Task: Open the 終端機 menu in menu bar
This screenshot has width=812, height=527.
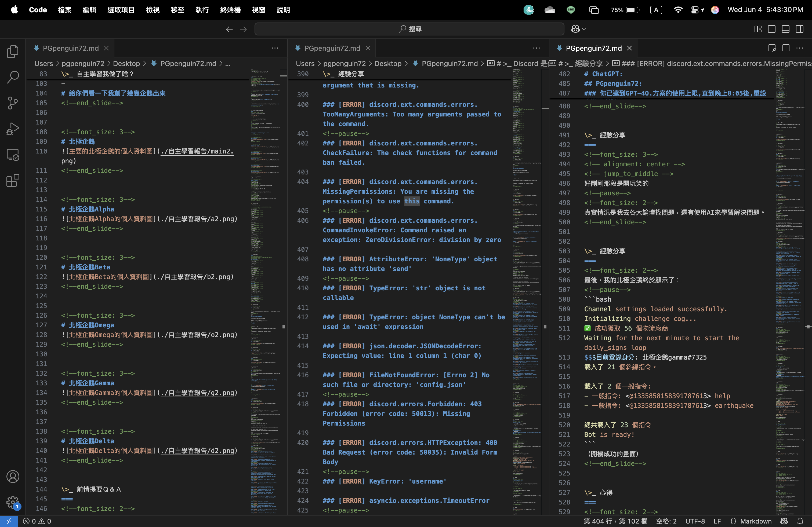Action: (x=230, y=10)
